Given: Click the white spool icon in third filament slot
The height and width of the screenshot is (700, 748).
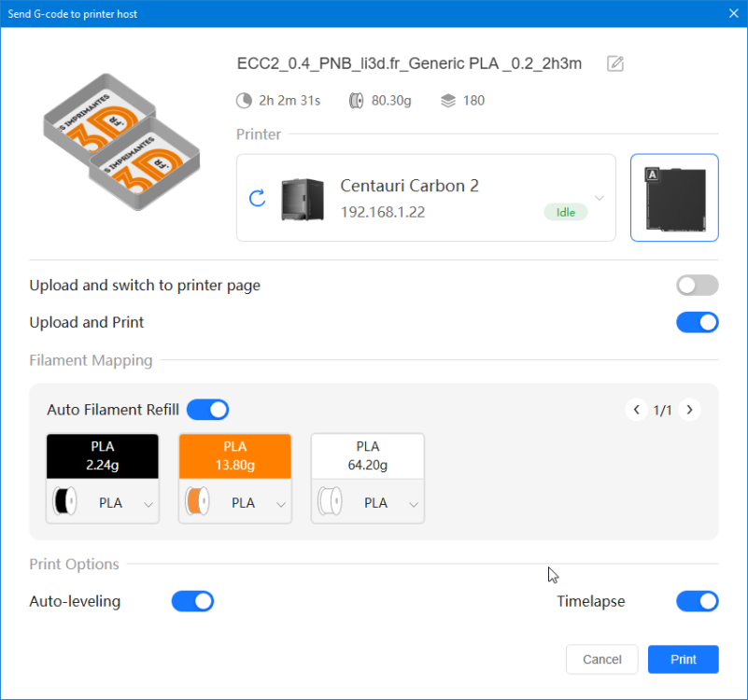Looking at the screenshot, I should coord(331,501).
